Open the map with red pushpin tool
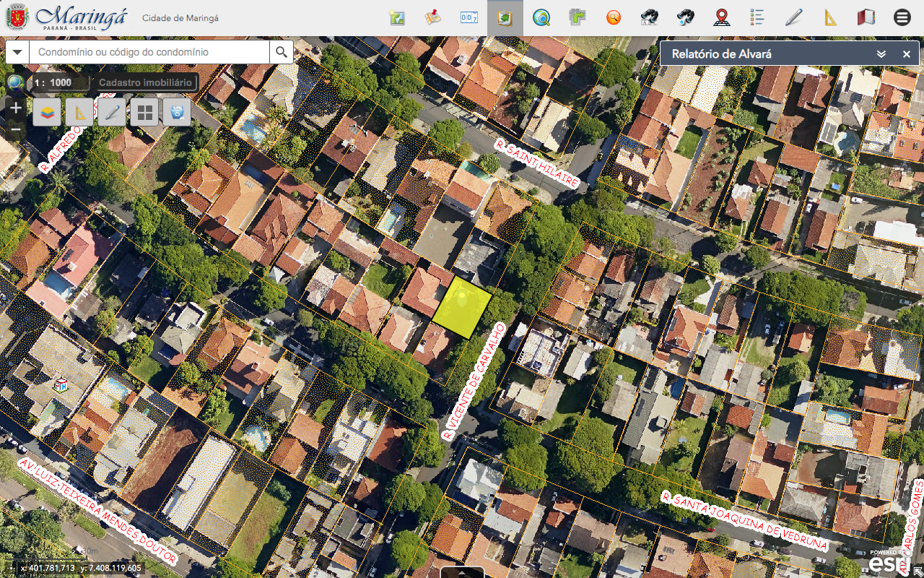The height and width of the screenshot is (578, 924). tap(433, 17)
